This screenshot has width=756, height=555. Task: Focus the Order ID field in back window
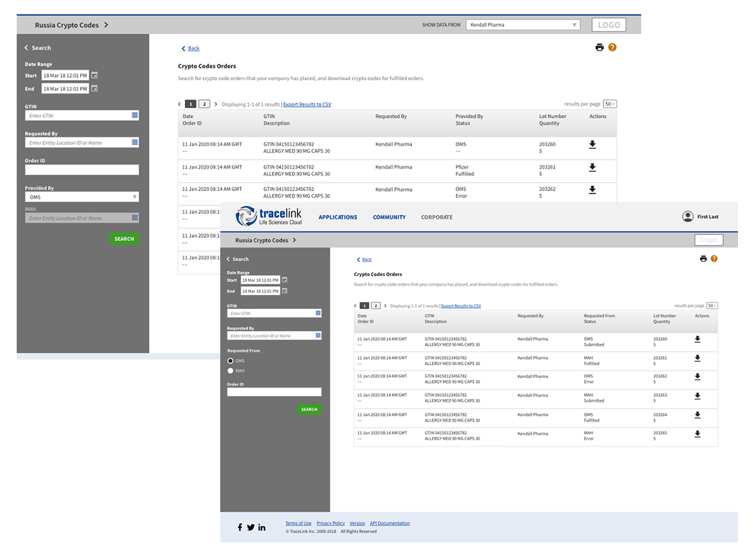tap(82, 169)
